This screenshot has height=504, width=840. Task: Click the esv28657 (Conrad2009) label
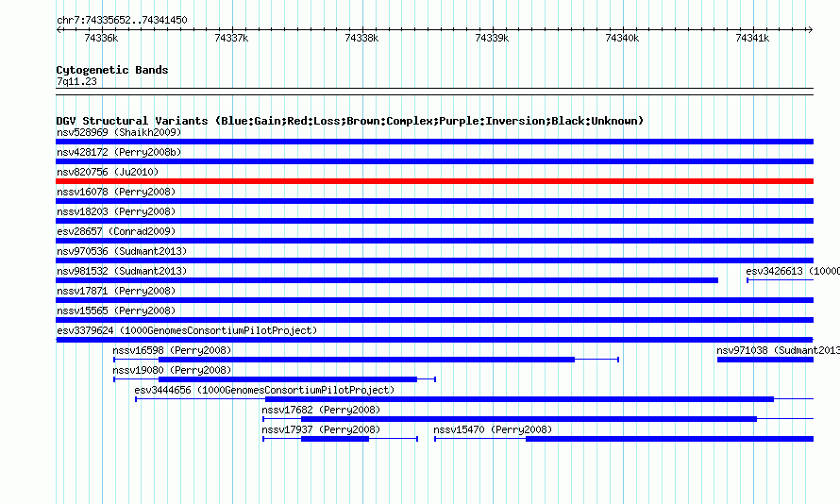pyautogui.click(x=116, y=231)
